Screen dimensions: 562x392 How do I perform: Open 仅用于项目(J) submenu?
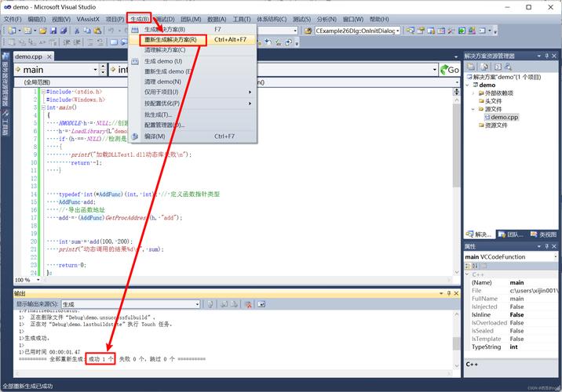[x=193, y=92]
